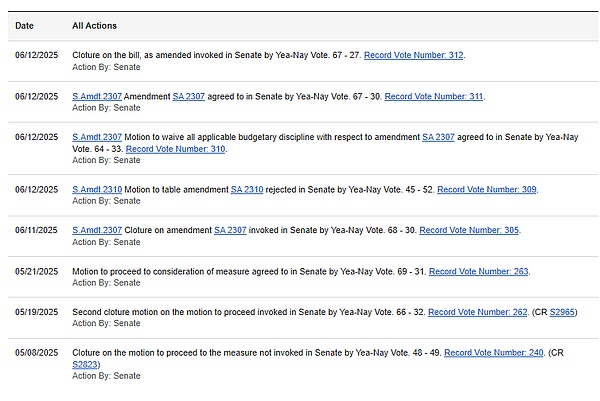Open Record Vote Number 240 link
600x401 pixels.
tap(494, 353)
